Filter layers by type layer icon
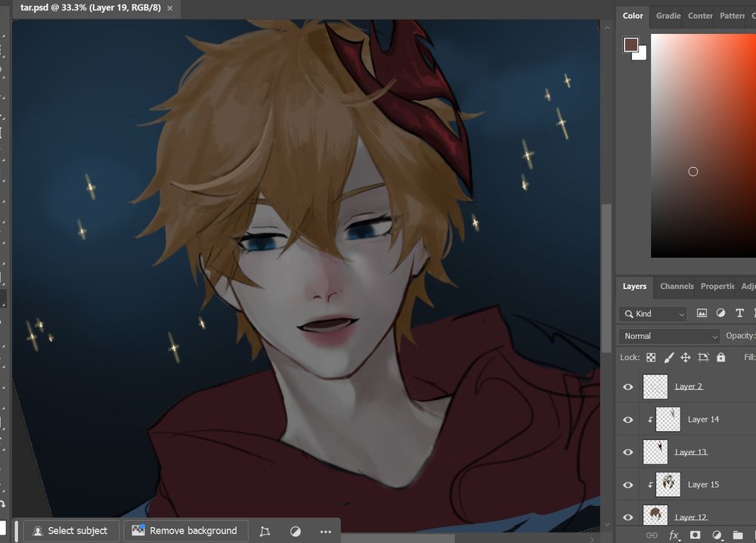The image size is (756, 543). [739, 313]
